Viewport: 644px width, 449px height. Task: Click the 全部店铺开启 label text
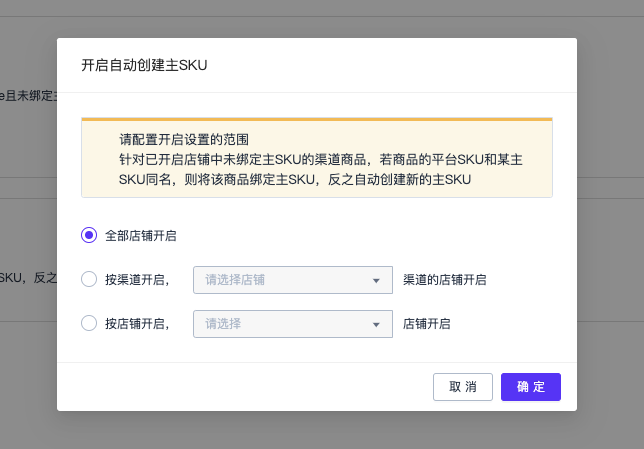click(x=140, y=236)
